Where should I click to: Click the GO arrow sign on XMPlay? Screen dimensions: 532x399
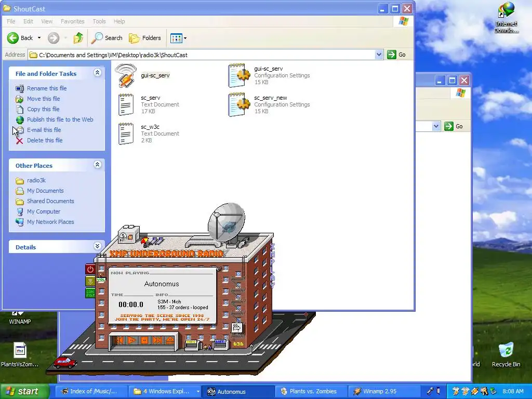(x=236, y=328)
